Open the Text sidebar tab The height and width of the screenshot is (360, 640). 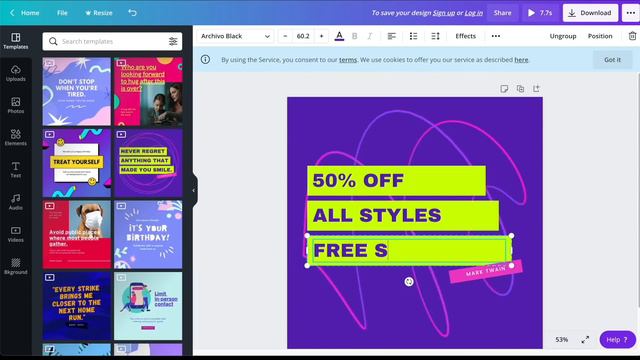(16, 170)
